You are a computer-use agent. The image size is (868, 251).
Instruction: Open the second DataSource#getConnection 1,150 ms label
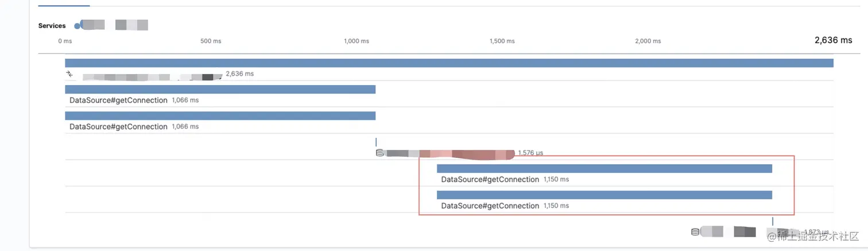coord(490,206)
